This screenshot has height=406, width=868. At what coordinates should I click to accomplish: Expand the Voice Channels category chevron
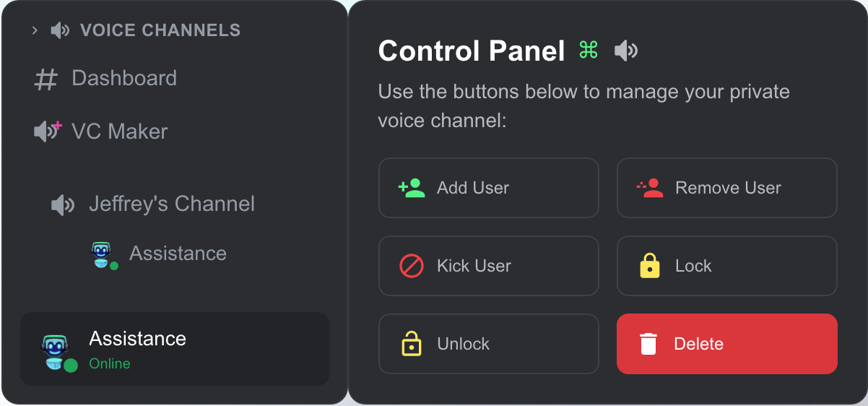click(x=34, y=30)
